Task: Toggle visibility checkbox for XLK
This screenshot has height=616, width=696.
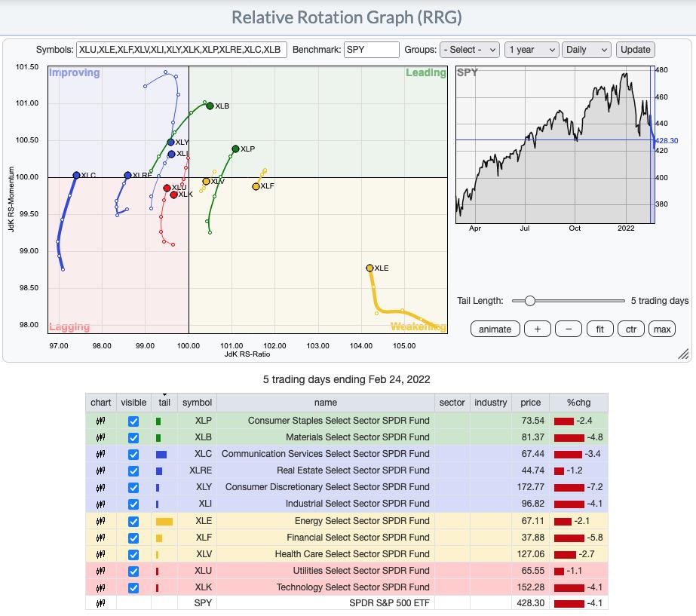Action: pos(133,588)
